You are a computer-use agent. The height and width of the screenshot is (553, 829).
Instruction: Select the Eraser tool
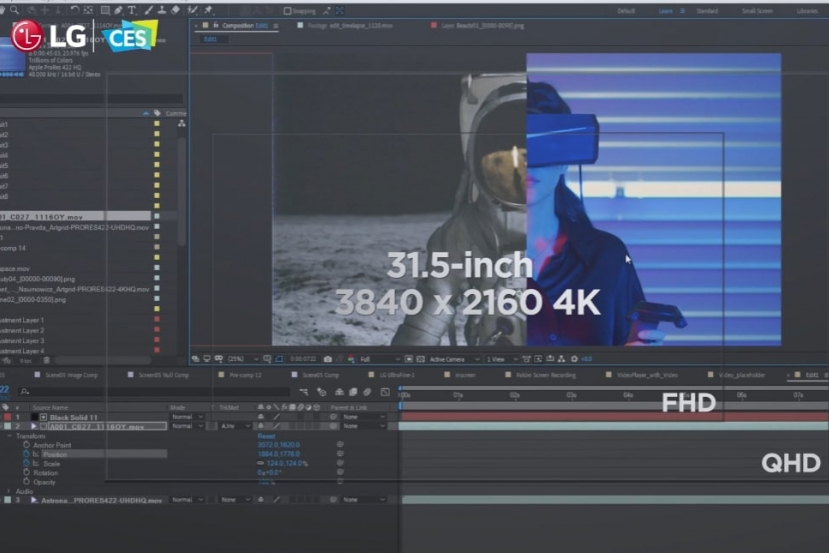click(x=176, y=10)
